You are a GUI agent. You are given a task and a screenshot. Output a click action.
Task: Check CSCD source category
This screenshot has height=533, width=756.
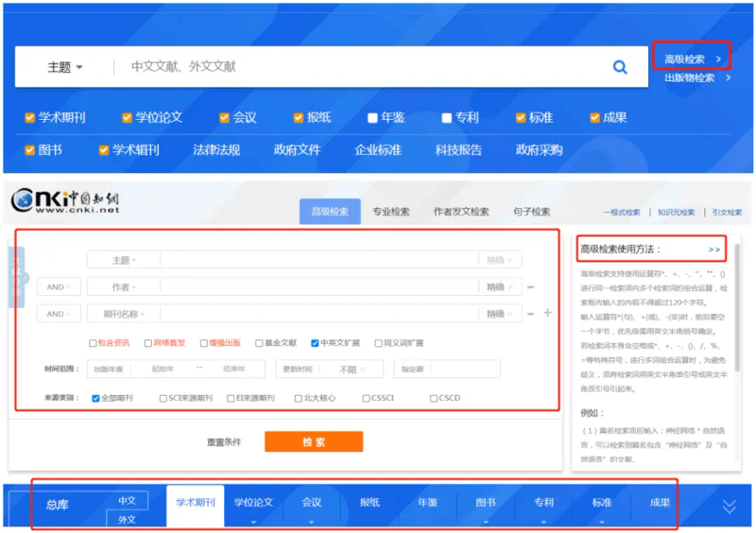pyautogui.click(x=434, y=399)
